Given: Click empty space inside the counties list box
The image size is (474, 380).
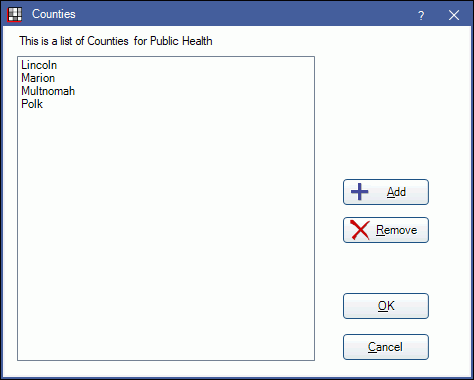Looking at the screenshot, I should click(166, 233).
